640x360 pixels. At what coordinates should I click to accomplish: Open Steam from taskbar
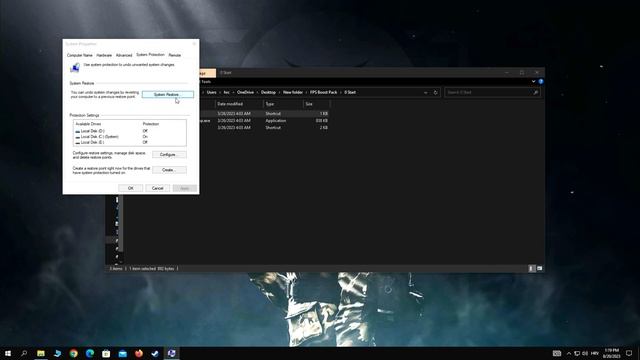pos(155,353)
